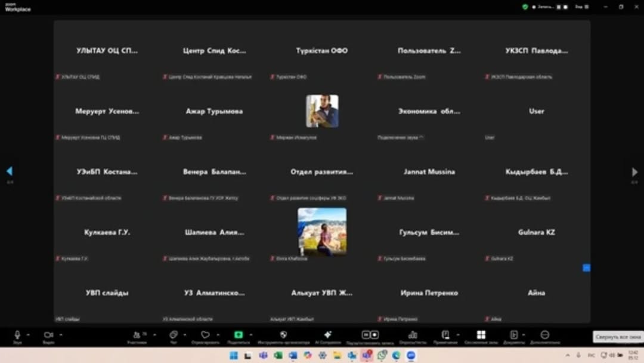Mute the microphone in the Zoom toolbar
Screen dimensions: 644x363
point(17,335)
